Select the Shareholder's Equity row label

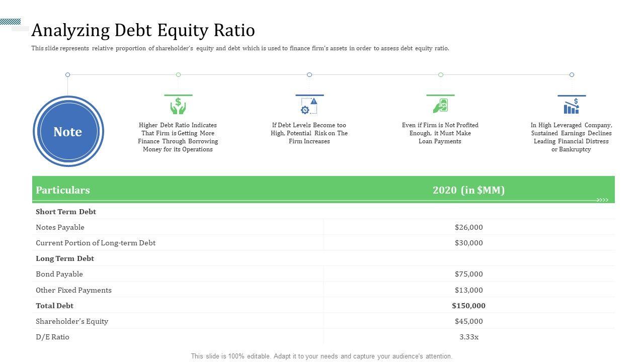(72, 321)
